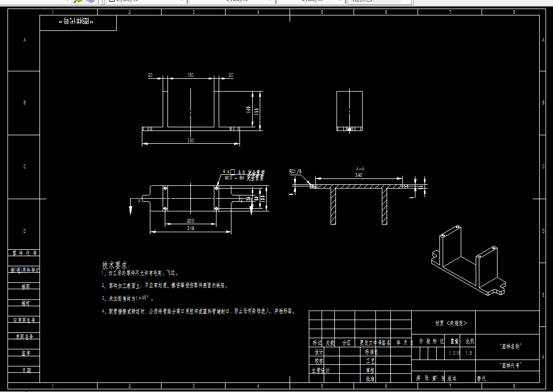The width and height of the screenshot is (553, 392).
Task: Click the weight value 1.018
Action: [454, 353]
